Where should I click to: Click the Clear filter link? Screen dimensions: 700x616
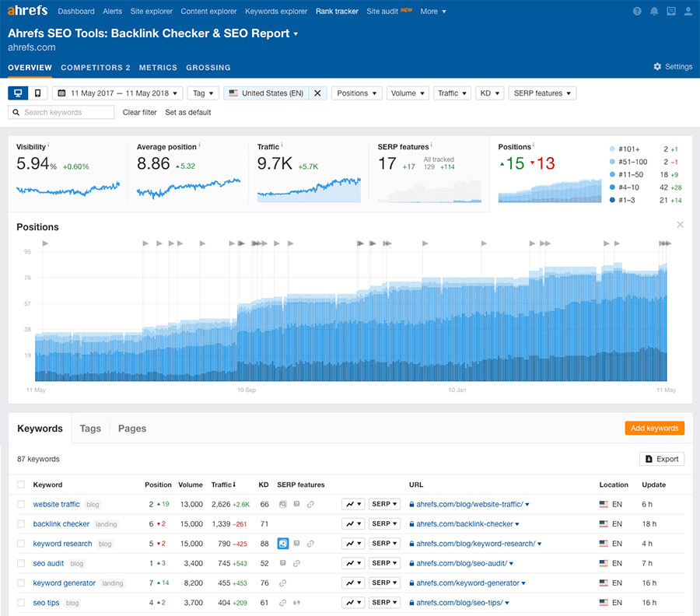click(x=139, y=112)
